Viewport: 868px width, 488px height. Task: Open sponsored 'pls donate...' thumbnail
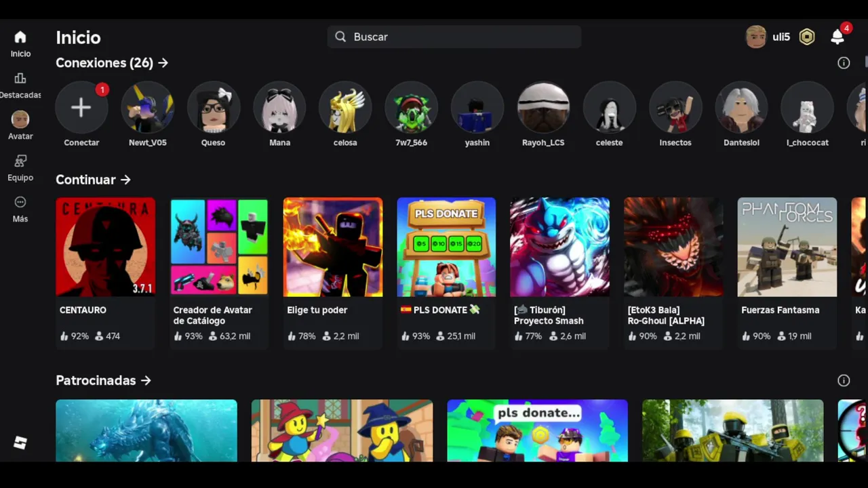[x=538, y=430]
